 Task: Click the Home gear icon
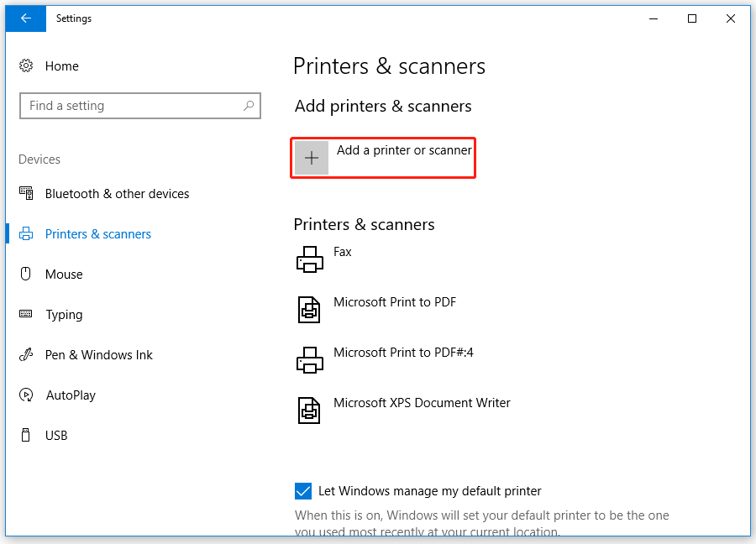coord(25,65)
